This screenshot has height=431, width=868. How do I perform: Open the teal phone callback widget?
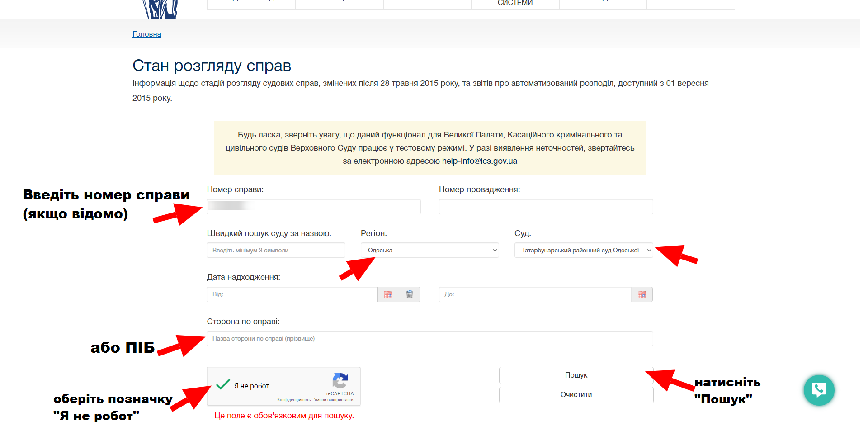click(819, 390)
